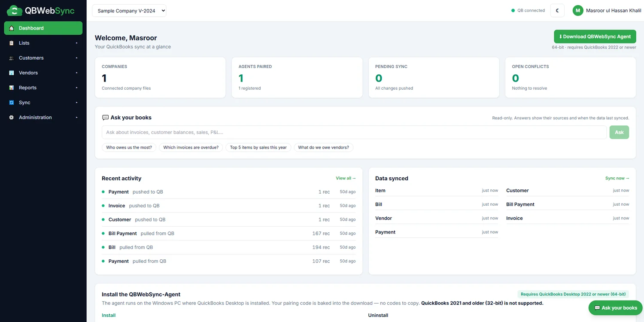Switch to the Uninstall tab

click(378, 315)
